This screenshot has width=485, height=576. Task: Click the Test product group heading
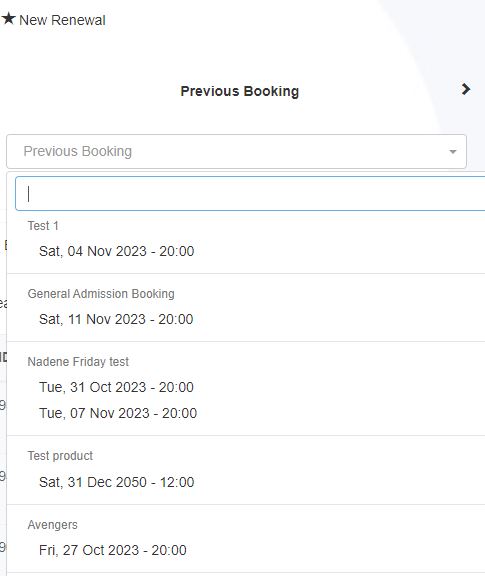[x=60, y=456]
